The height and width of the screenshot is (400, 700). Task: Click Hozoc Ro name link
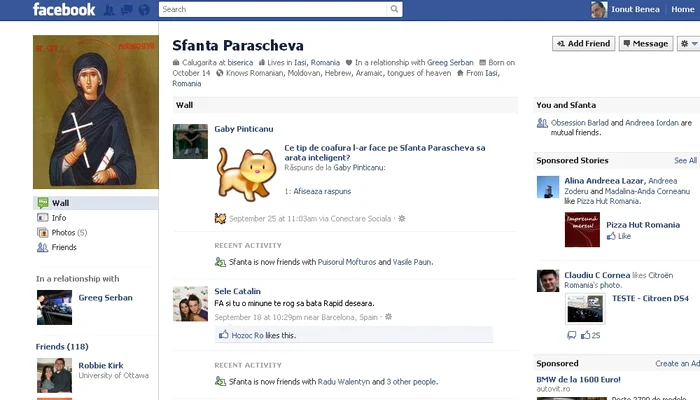[x=248, y=335]
